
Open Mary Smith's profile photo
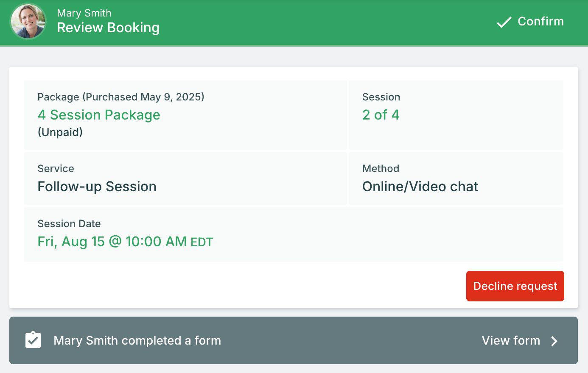click(x=28, y=22)
